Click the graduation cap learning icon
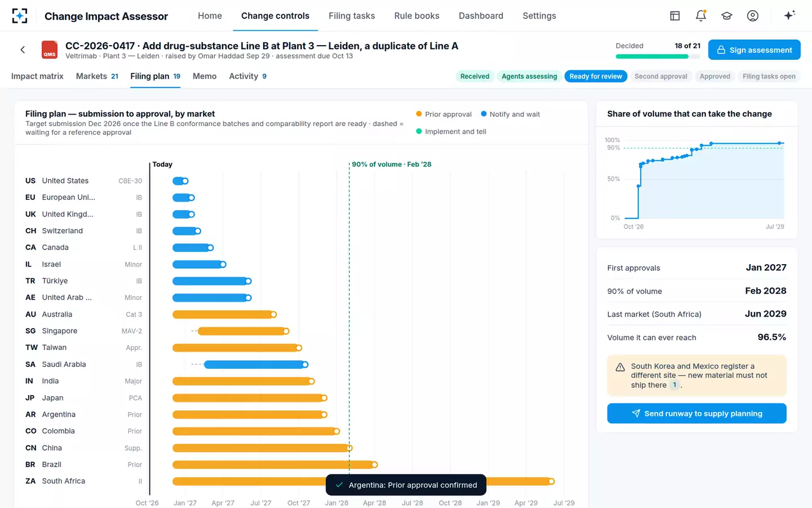Viewport: 812px width, 508px height. tap(727, 16)
